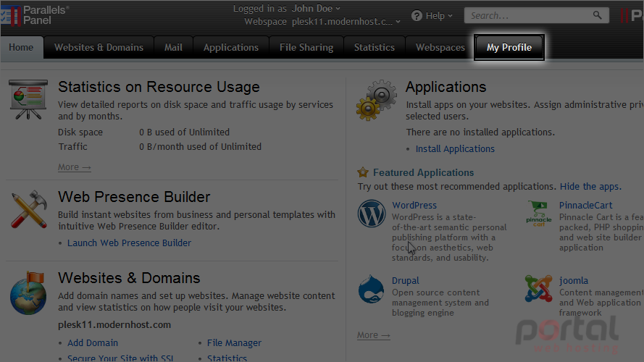644x362 pixels.
Task: Click the Applications section heading
Action: tap(446, 87)
